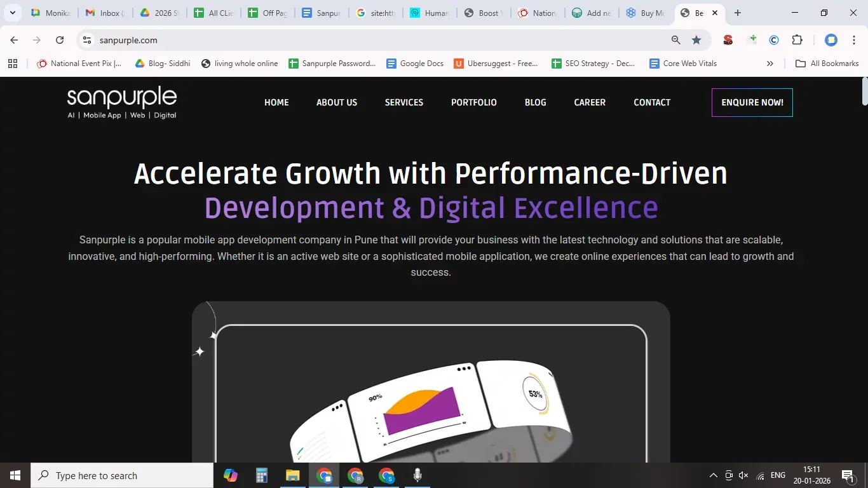Screen dimensions: 868x488
Task: Click the ENG language indicator
Action: click(778, 475)
